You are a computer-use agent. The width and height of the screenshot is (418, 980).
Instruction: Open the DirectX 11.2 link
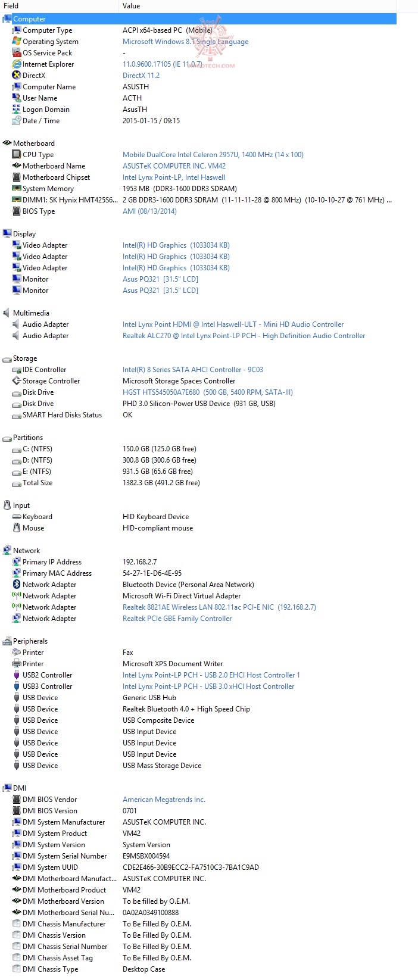point(141,76)
